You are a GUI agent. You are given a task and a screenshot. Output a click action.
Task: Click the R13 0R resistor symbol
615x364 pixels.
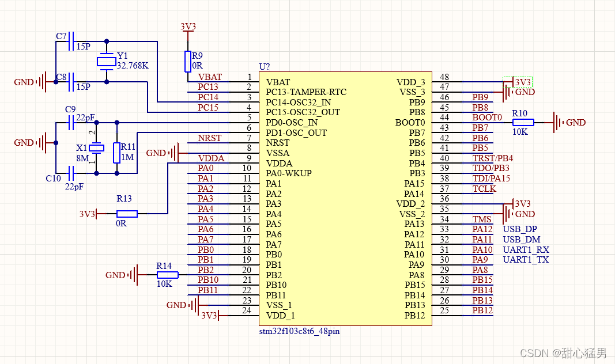coord(127,214)
